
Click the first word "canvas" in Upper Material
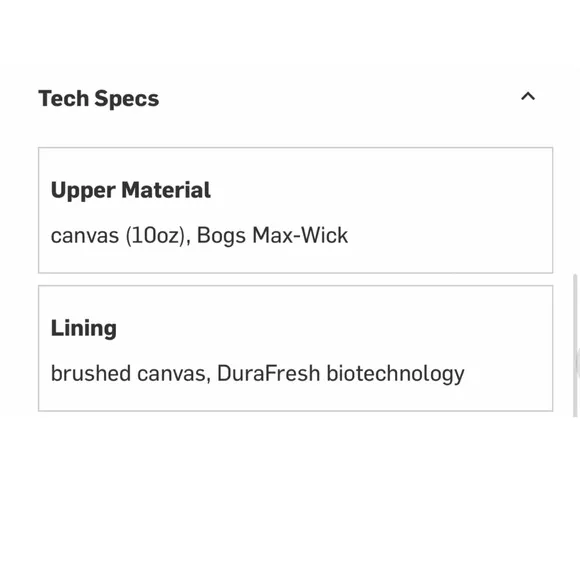[x=85, y=236]
